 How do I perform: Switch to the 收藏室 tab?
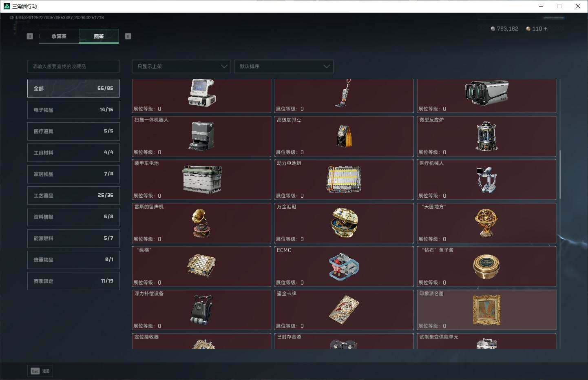tap(59, 36)
